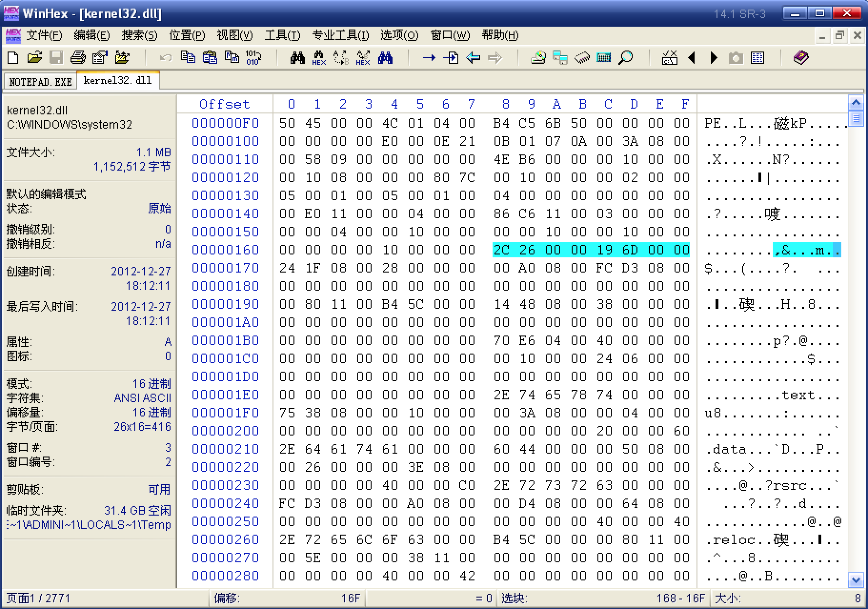868x609 pixels.
Task: Select the Find Hex Values tool
Action: [x=318, y=58]
